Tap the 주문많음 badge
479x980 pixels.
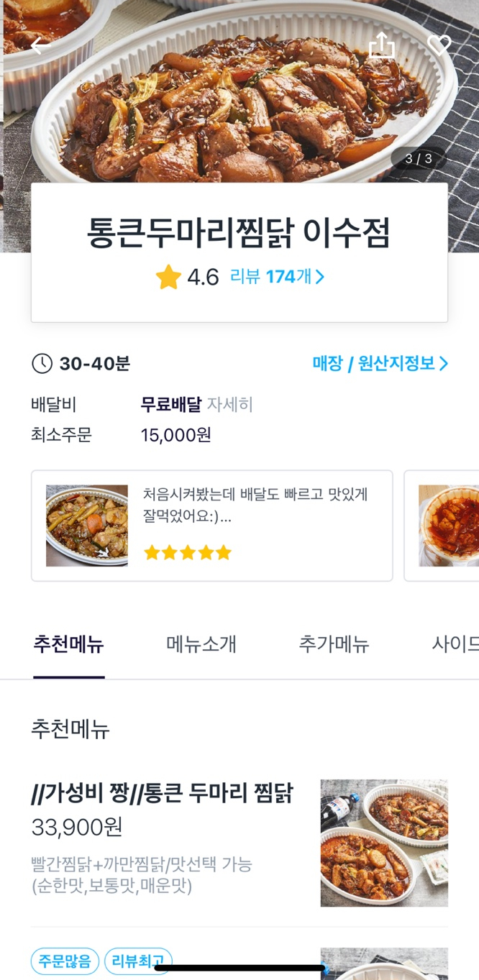(65, 961)
